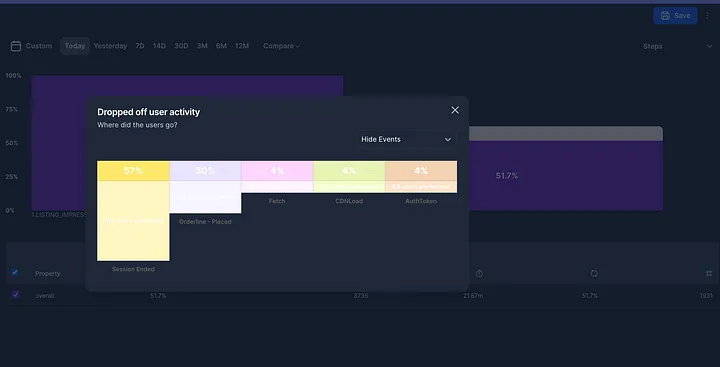Open the vertical three-dot menu beside Save
This screenshot has width=720, height=367.
point(707,16)
